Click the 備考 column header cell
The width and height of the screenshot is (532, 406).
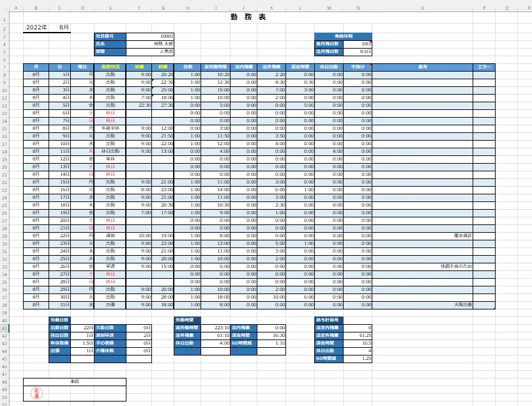[422, 66]
